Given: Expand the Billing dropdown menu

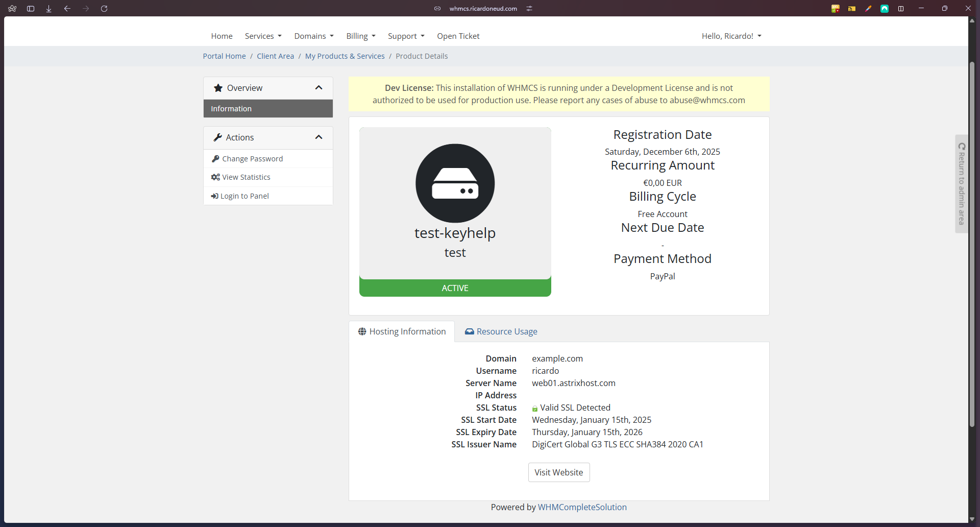Looking at the screenshot, I should (x=360, y=36).
